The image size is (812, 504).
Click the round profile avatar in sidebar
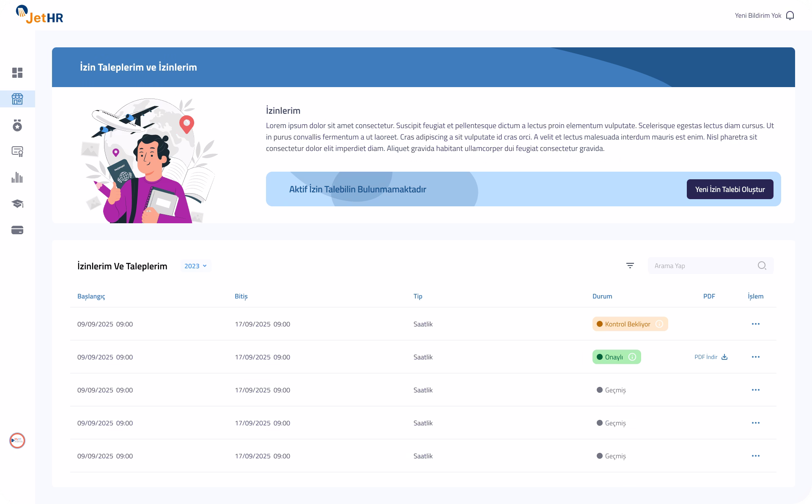(17, 441)
